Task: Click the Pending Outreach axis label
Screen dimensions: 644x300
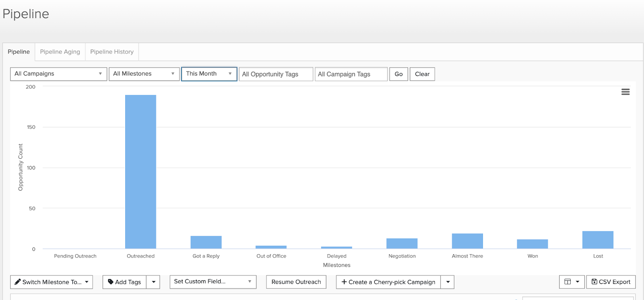Action: point(75,256)
